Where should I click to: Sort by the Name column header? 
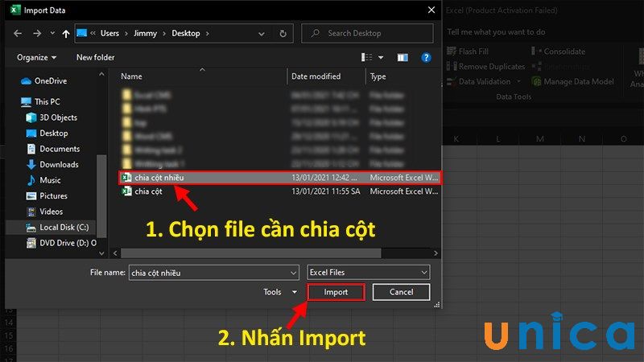pyautogui.click(x=131, y=76)
